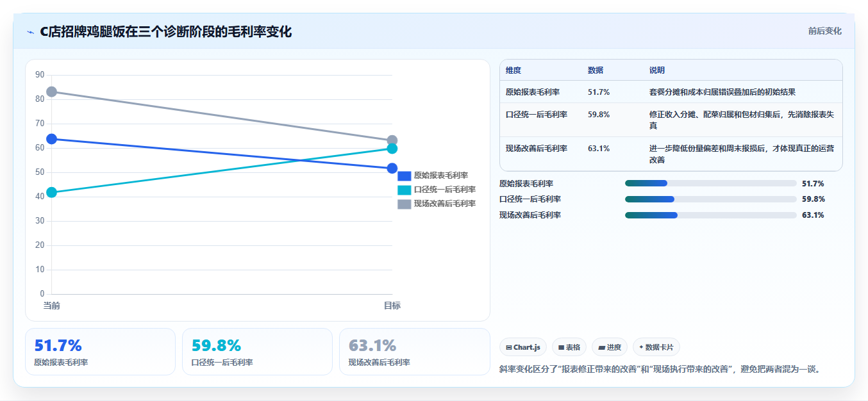868x401 pixels.
Task: Click the 原始报表毛利率 progress bar
Action: click(x=711, y=183)
